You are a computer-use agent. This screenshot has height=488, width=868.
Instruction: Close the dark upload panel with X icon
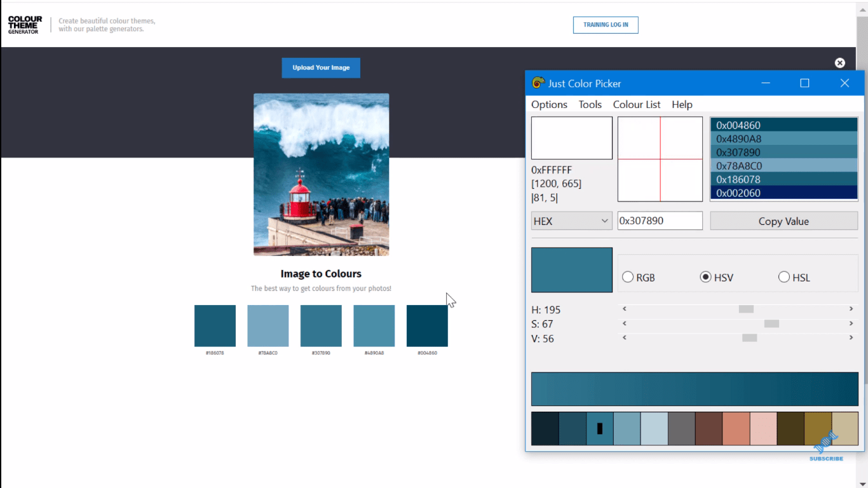point(840,63)
